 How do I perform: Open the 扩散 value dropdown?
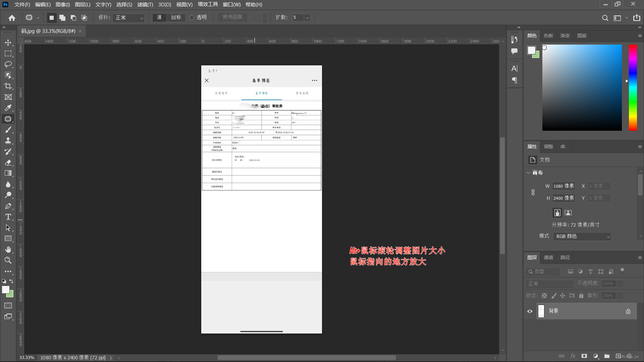pos(307,18)
